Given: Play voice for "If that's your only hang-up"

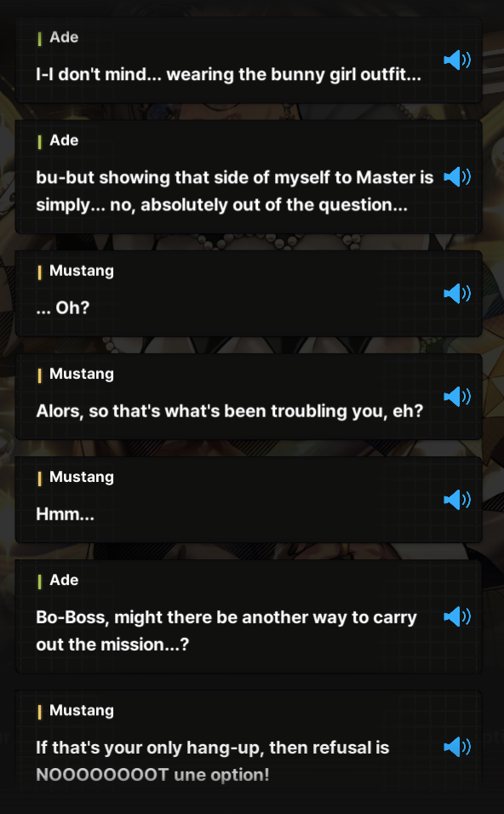Looking at the screenshot, I should click(x=457, y=747).
